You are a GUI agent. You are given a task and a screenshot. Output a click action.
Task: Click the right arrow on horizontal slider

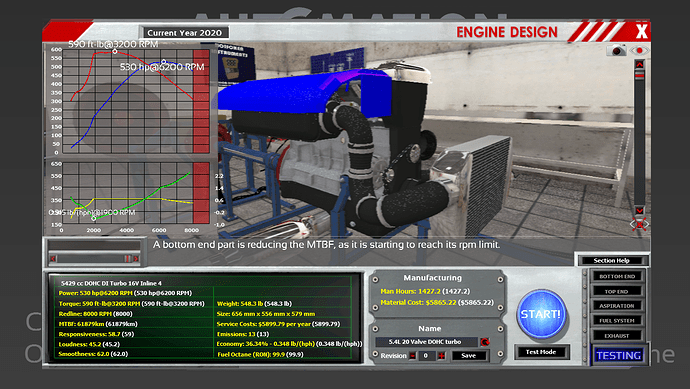pyautogui.click(x=136, y=259)
